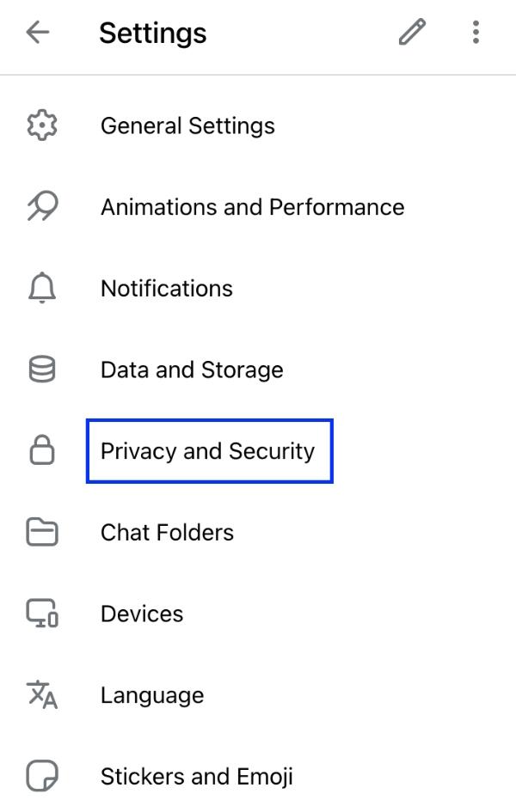Click the Animations and Performance icon
The width and height of the screenshot is (516, 812).
[x=42, y=207]
